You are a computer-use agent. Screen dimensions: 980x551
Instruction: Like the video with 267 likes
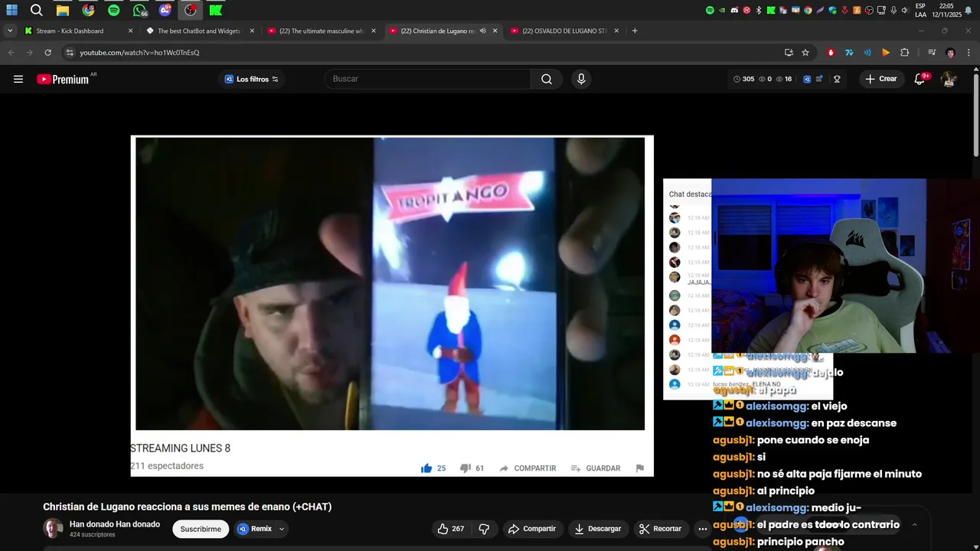[451, 529]
